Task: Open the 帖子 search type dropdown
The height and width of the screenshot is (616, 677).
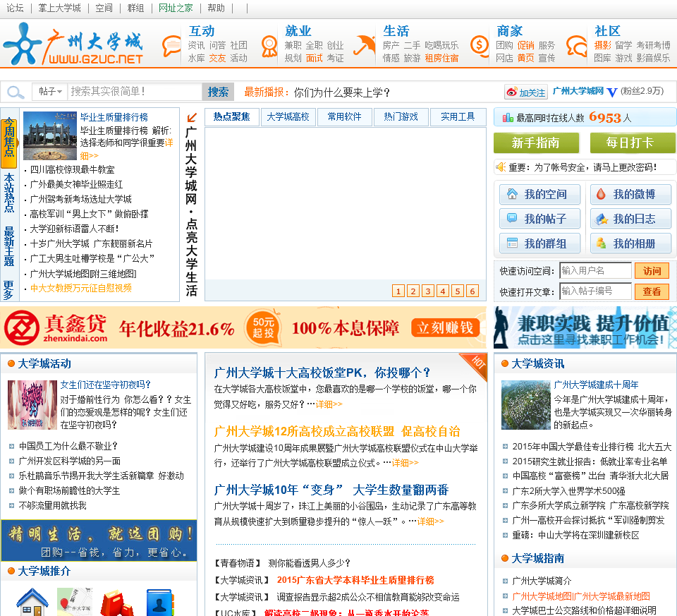Action: tap(50, 92)
